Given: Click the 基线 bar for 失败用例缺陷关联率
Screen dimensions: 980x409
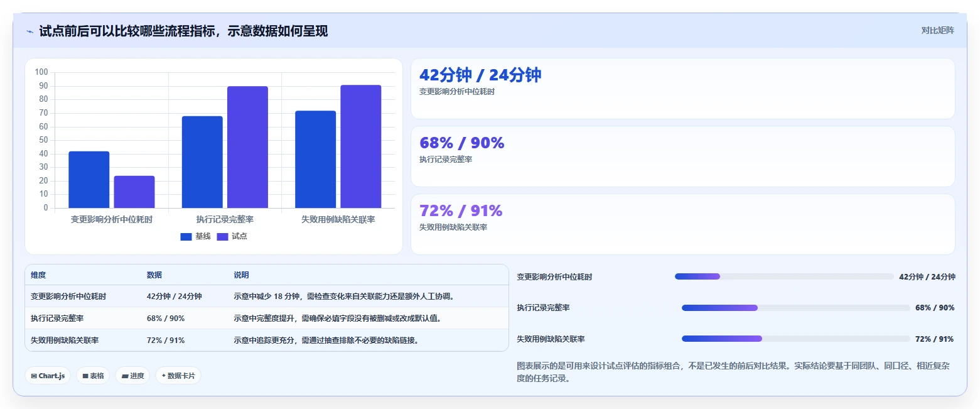Looking at the screenshot, I should 315,159.
